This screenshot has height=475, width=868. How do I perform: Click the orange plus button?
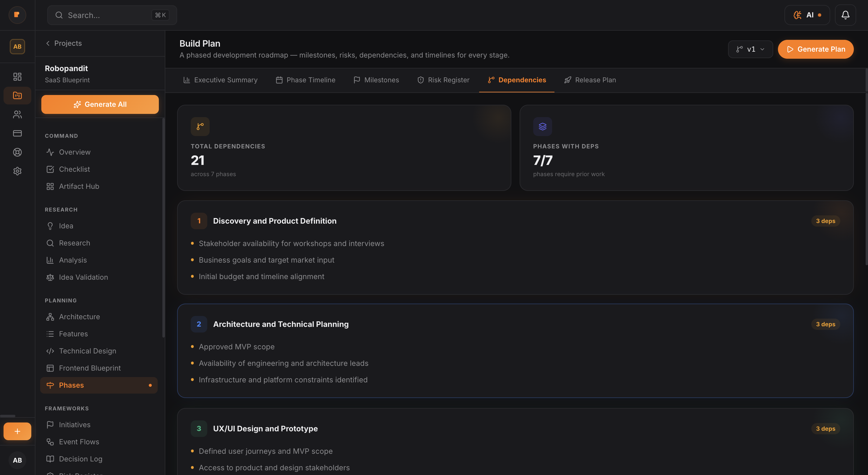pyautogui.click(x=17, y=431)
